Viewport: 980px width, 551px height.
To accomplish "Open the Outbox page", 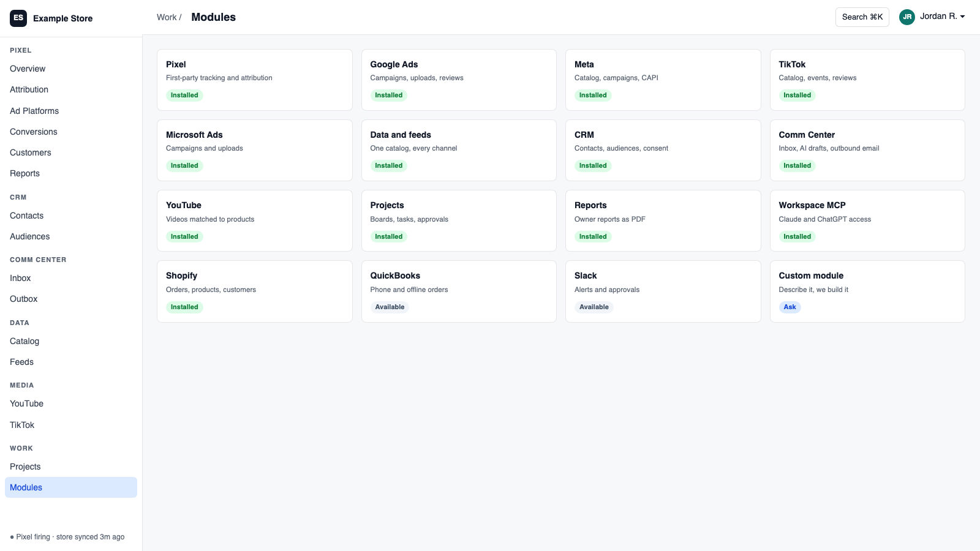I will (x=71, y=299).
